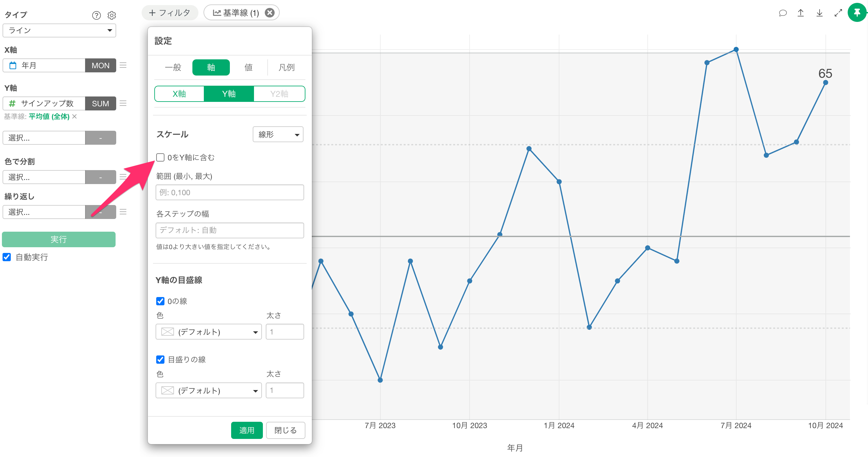Click the help question mark icon
This screenshot has width=868, height=457.
97,15
